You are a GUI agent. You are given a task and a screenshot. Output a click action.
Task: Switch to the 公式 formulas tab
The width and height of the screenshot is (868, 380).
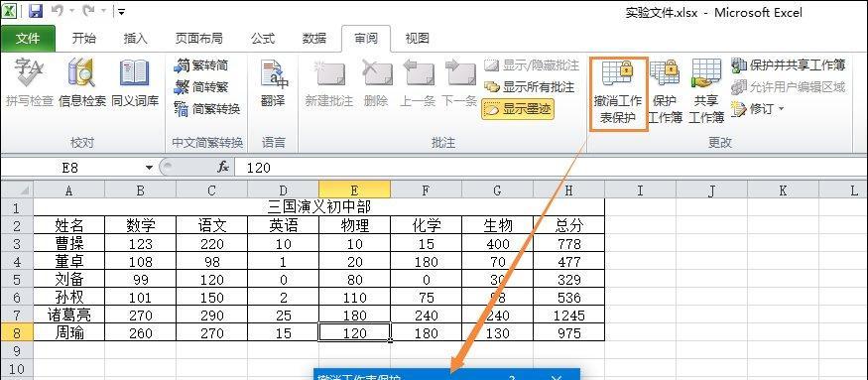click(263, 39)
